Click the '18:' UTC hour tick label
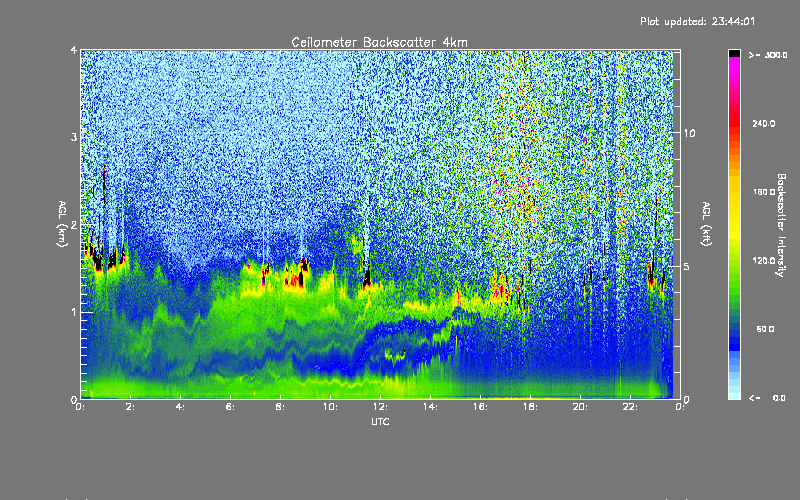Screen dimensions: 800x500 pyautogui.click(x=530, y=407)
